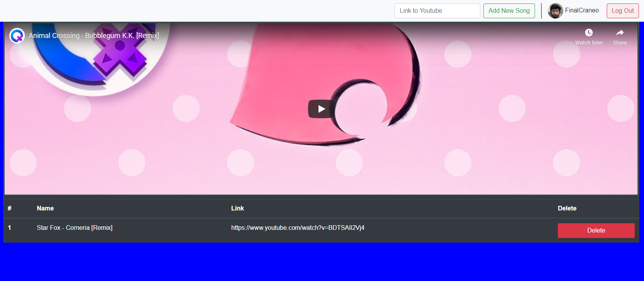Click the Name column header
This screenshot has height=281, width=644.
[45, 209]
